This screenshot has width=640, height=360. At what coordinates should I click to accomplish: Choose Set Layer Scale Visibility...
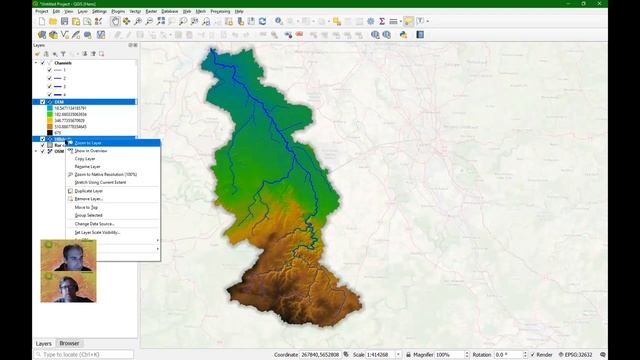[x=113, y=232]
